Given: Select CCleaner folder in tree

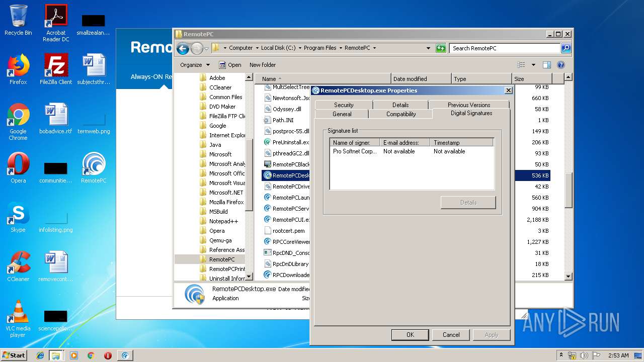Looking at the screenshot, I should (x=220, y=87).
